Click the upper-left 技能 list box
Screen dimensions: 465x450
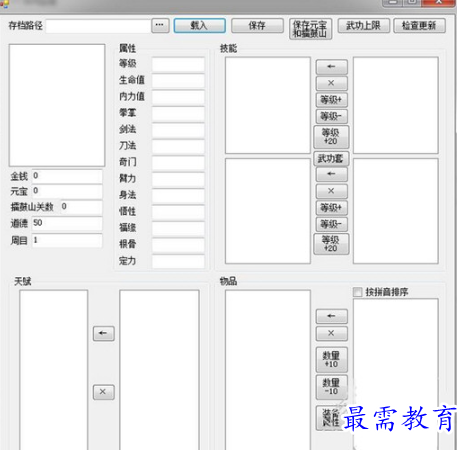click(268, 105)
